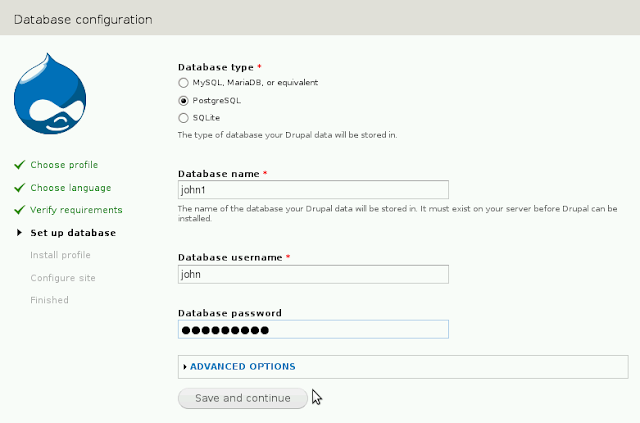Click the Finished pending step
Viewport: 640px width, 423px height.
[49, 300]
